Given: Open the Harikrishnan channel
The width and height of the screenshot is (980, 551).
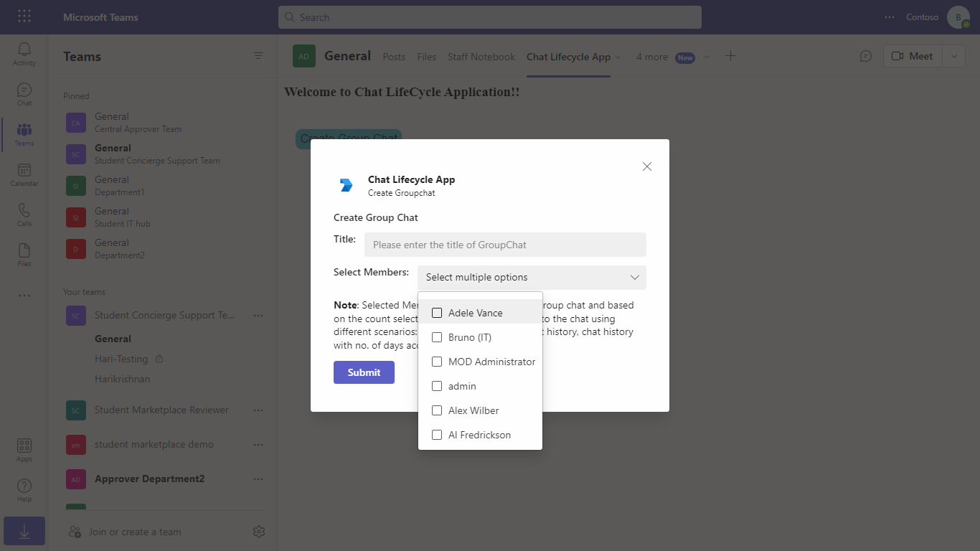Looking at the screenshot, I should (x=123, y=379).
